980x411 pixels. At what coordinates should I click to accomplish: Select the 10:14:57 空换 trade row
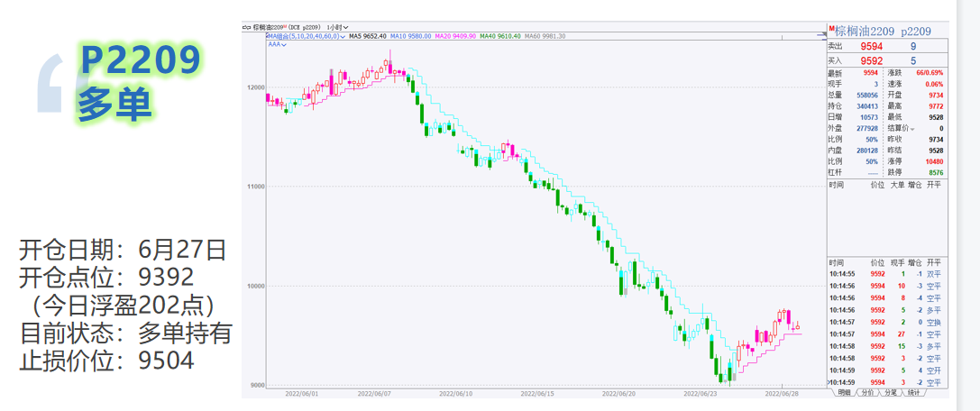(x=887, y=323)
